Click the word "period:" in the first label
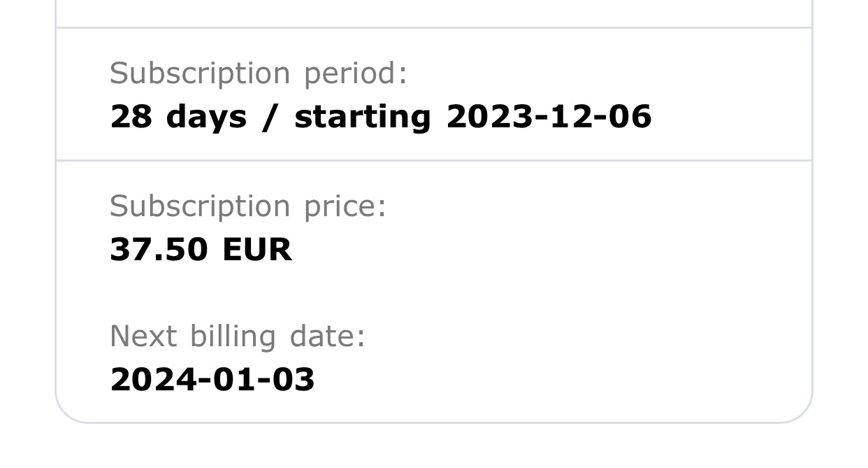This screenshot has width=868, height=468. tap(355, 74)
